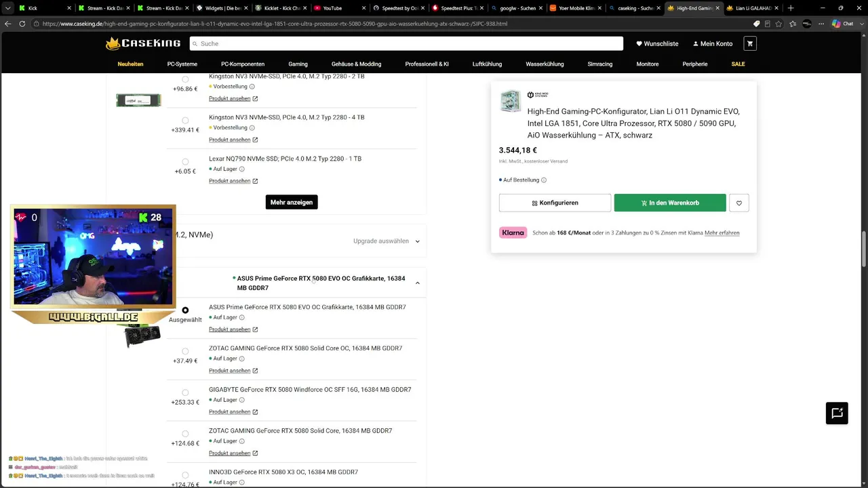The width and height of the screenshot is (868, 488).
Task: Click the Lian Li O11 PC product thumbnail
Action: (x=511, y=101)
